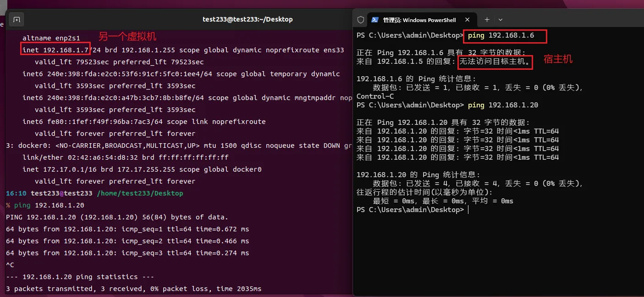Click the boxed 无法访问目标主机 error message
644x297 pixels.
pyautogui.click(x=495, y=62)
